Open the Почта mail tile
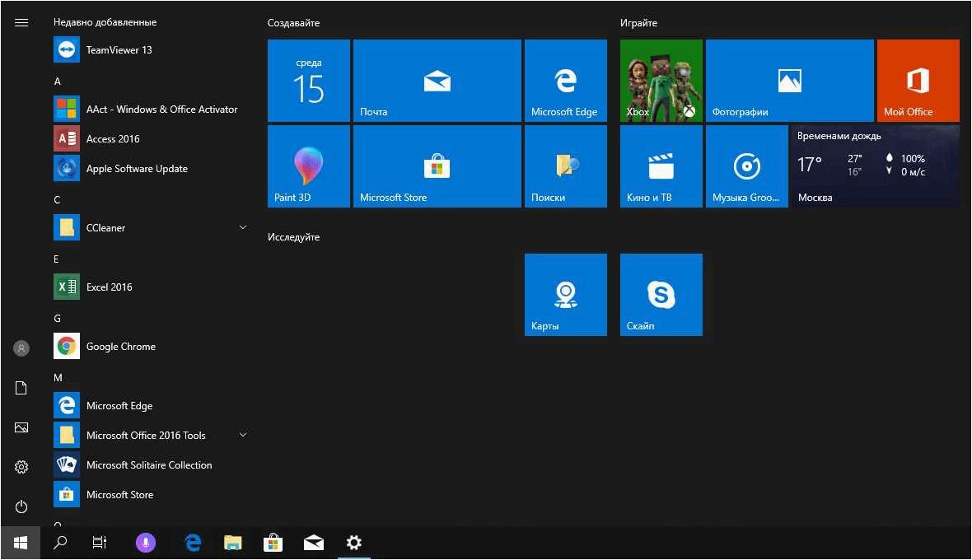The width and height of the screenshot is (972, 560). coord(437,81)
